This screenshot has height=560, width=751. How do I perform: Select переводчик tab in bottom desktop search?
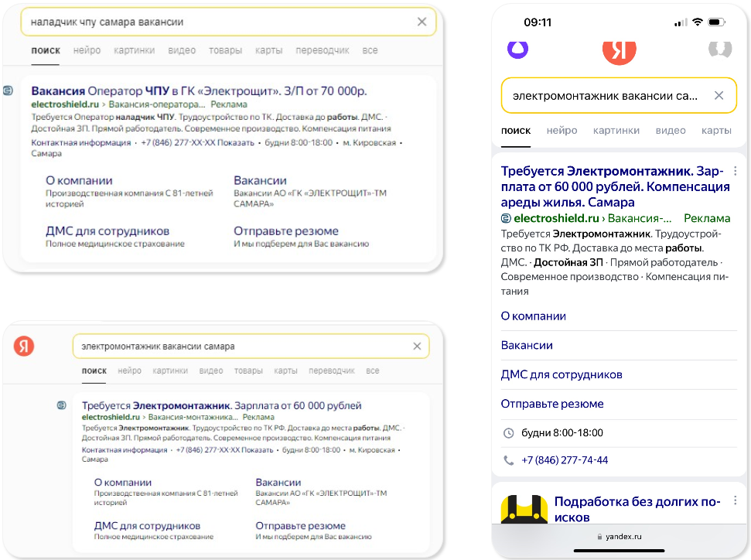[332, 370]
